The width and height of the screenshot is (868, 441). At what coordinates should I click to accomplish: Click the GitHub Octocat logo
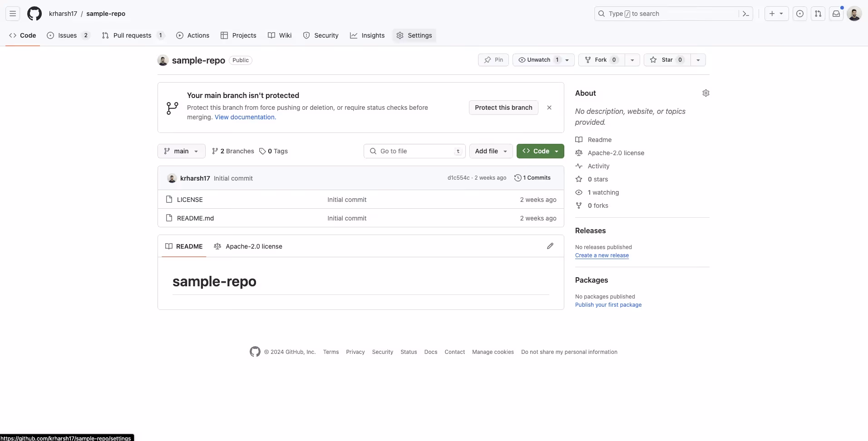pos(35,14)
